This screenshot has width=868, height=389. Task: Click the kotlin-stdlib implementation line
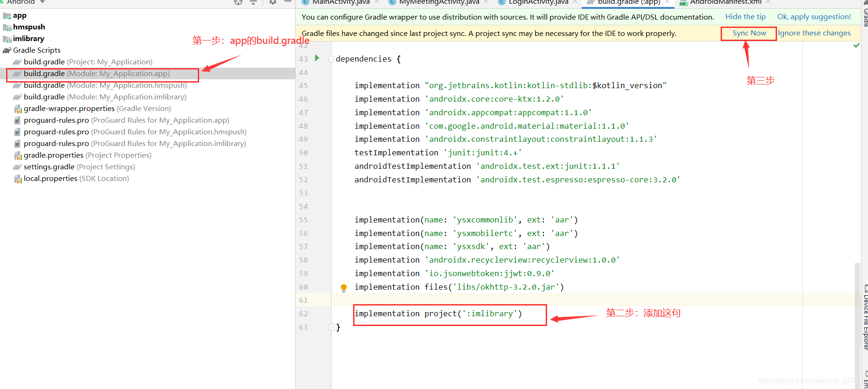click(x=511, y=85)
